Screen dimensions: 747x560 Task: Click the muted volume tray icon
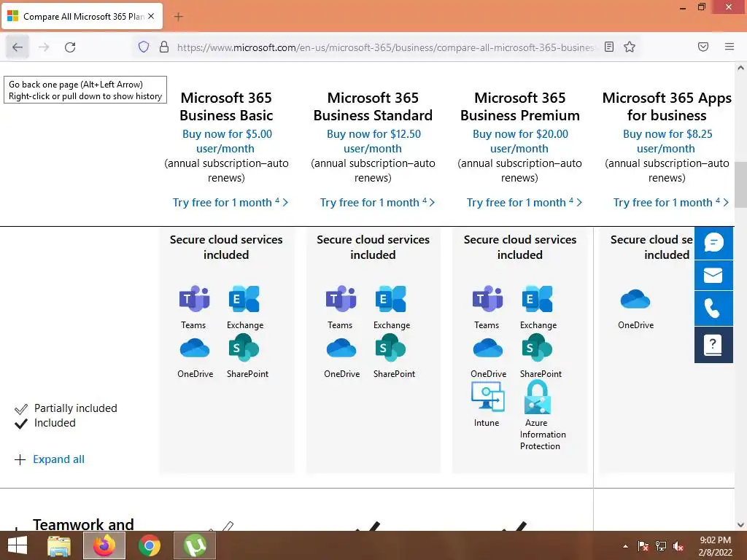(x=678, y=546)
